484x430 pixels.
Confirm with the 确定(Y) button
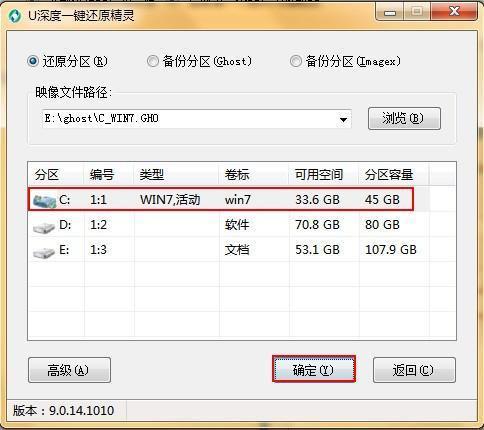pyautogui.click(x=314, y=369)
